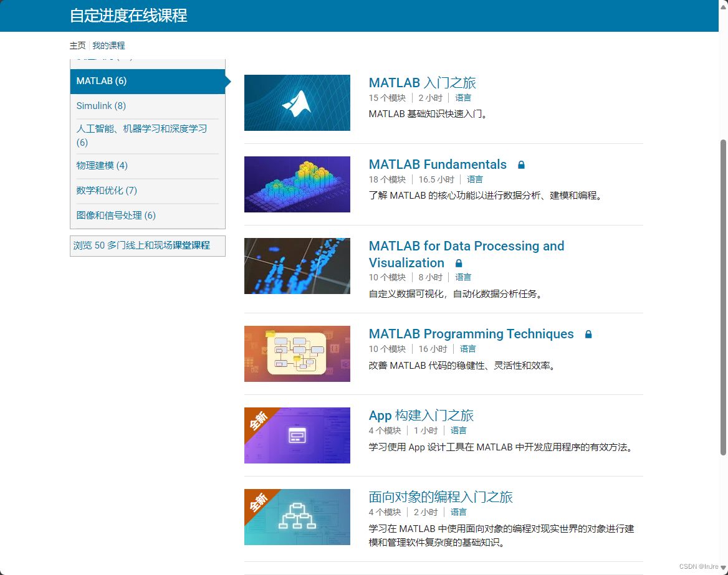728x575 pixels.
Task: Open MATLAB Fundamentals course thumbnail
Action: [297, 184]
